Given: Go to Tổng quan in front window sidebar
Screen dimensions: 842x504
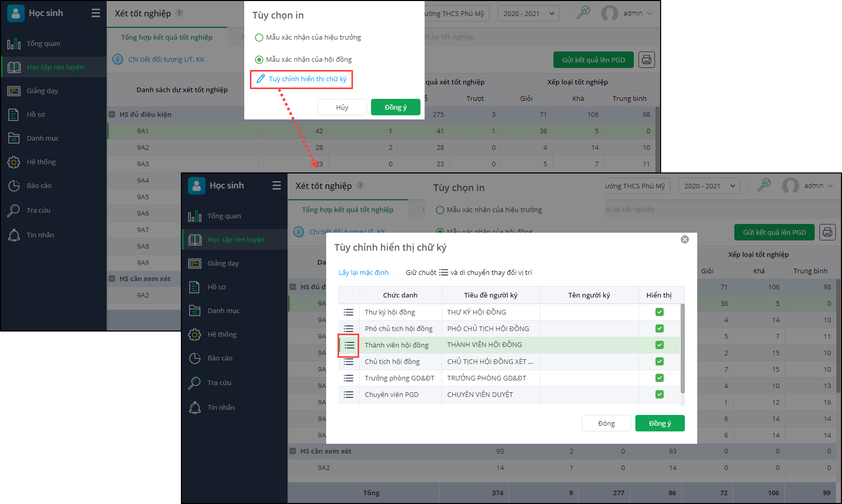Looking at the screenshot, I should click(235, 216).
